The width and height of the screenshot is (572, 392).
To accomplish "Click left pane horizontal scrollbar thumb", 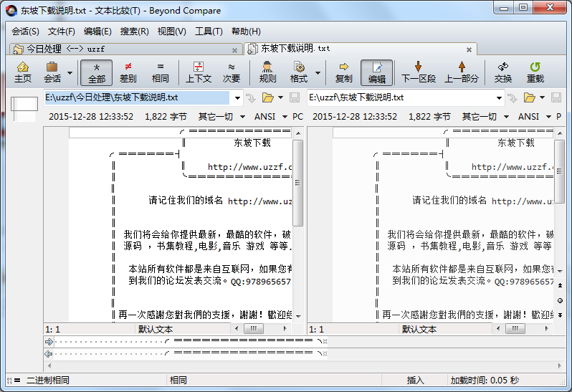I will click(x=254, y=328).
